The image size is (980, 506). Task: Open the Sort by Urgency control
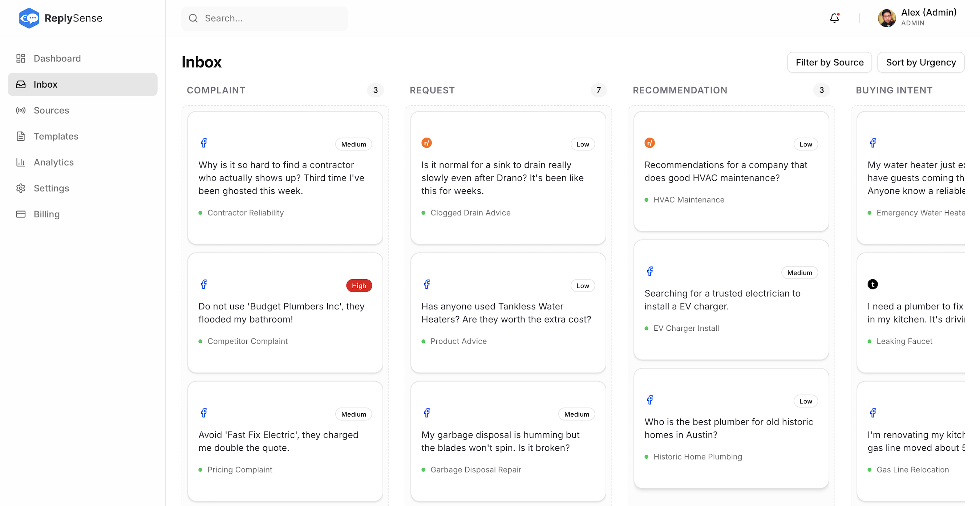tap(921, 62)
